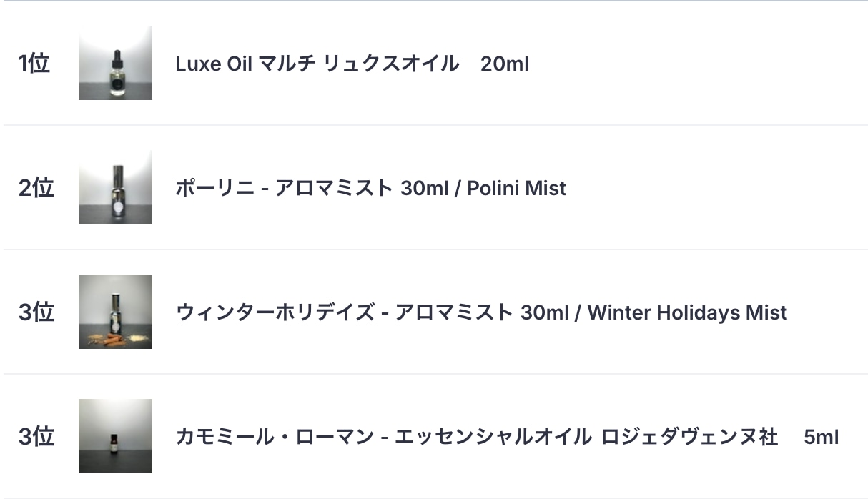This screenshot has width=868, height=499.
Task: Click the 20ml size text of Luxe Oil
Action: (x=505, y=64)
